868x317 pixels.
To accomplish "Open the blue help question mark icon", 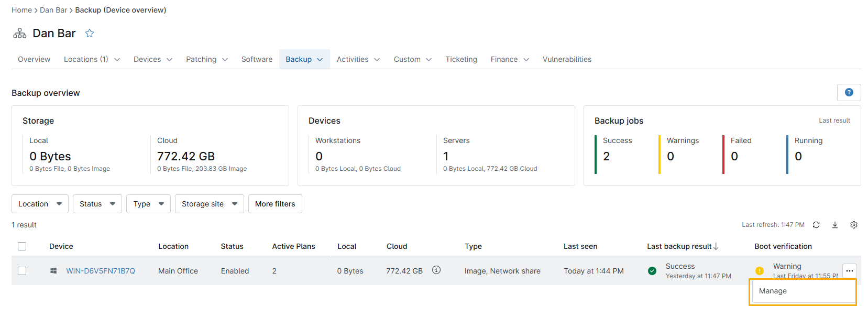I will click(x=849, y=93).
